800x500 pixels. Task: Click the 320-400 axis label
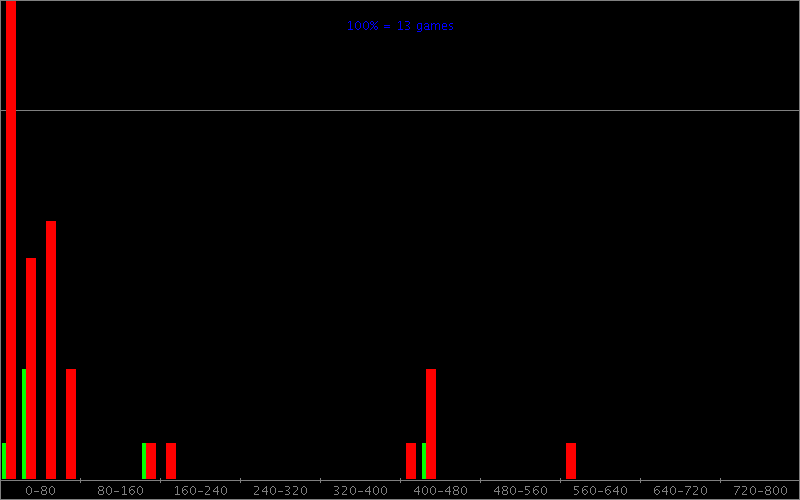(x=360, y=491)
